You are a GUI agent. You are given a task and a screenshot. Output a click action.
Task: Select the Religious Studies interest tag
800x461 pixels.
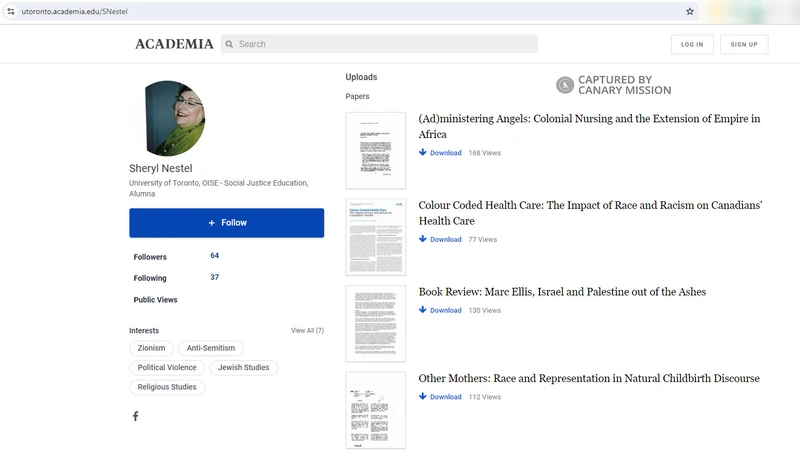[167, 387]
